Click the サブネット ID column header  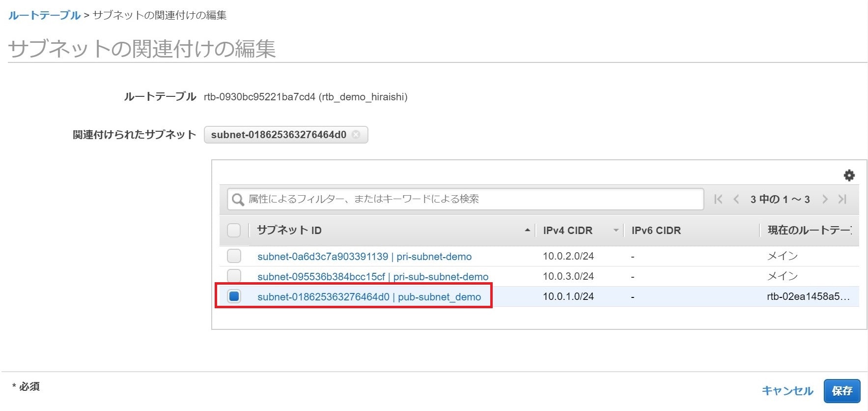click(x=289, y=230)
